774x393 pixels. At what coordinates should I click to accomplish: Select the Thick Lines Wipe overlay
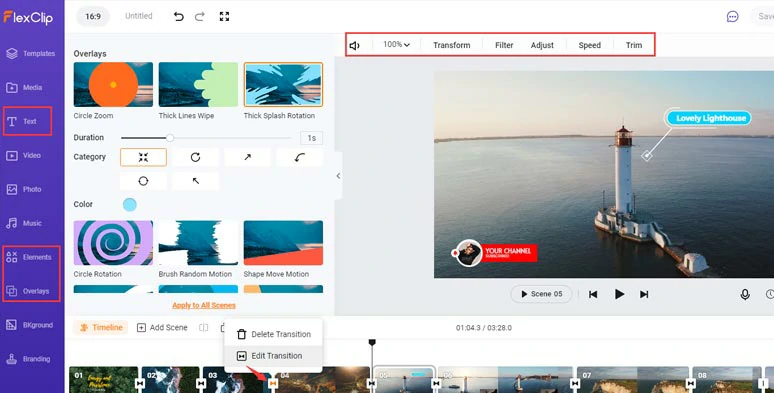198,84
